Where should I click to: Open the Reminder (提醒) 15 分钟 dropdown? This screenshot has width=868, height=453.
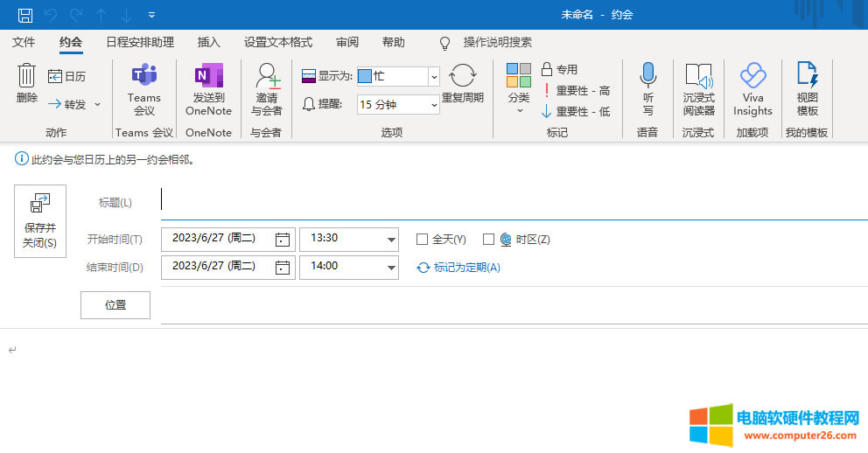coord(434,105)
